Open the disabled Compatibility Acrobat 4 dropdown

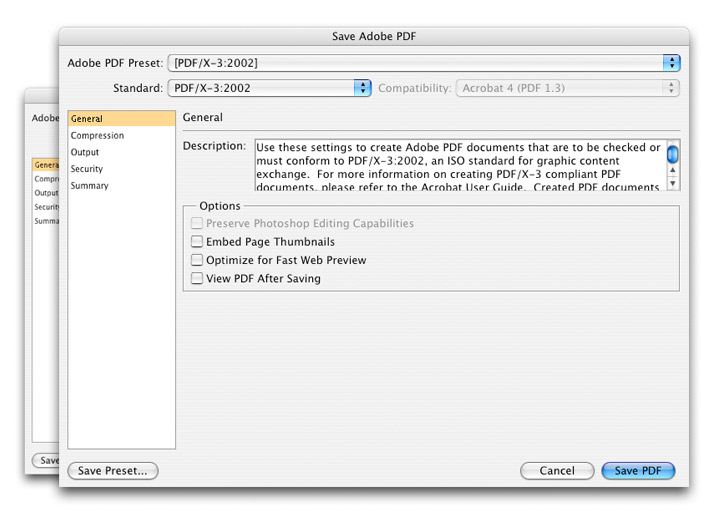(567, 88)
